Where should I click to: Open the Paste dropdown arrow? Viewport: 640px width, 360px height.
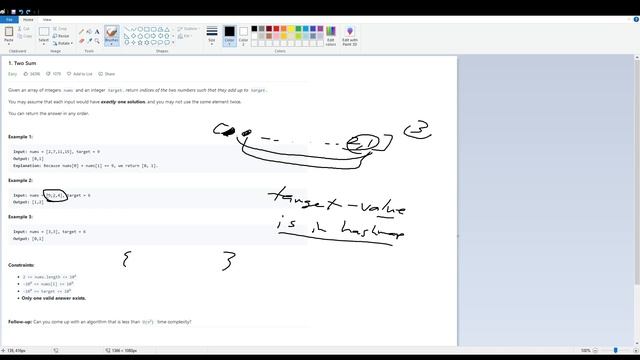click(9, 44)
